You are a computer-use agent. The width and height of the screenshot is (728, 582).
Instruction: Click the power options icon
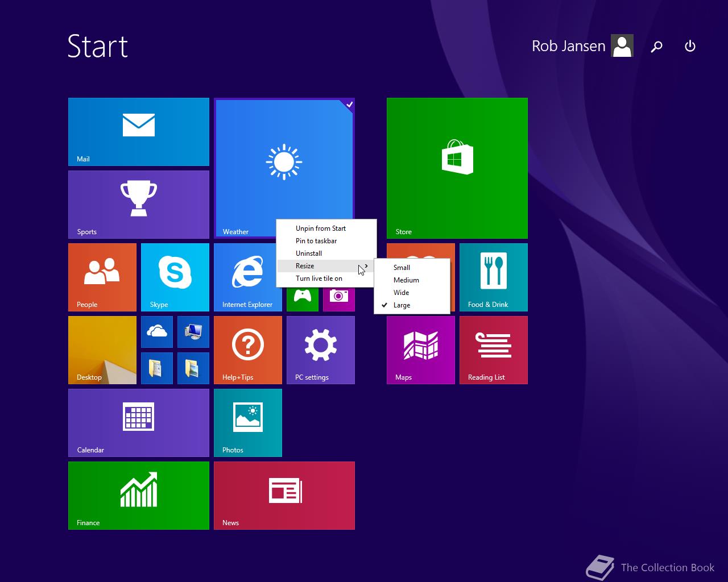coord(690,46)
